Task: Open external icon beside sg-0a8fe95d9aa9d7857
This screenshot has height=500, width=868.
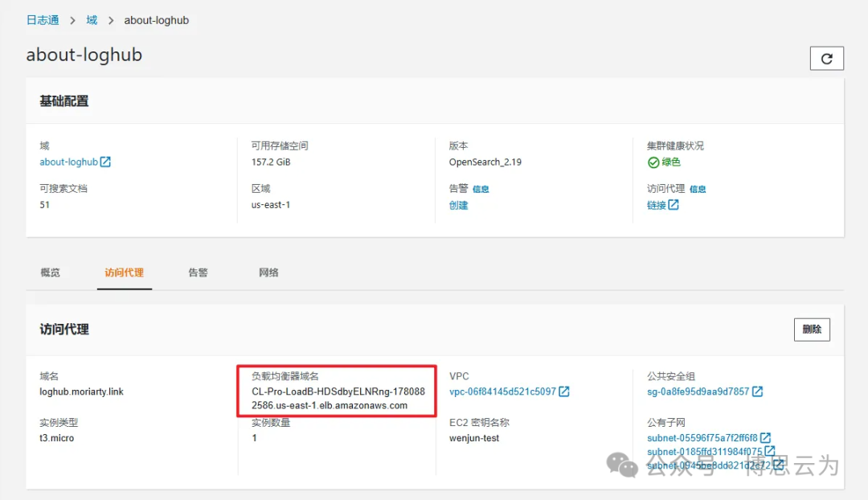Action: 757,391
